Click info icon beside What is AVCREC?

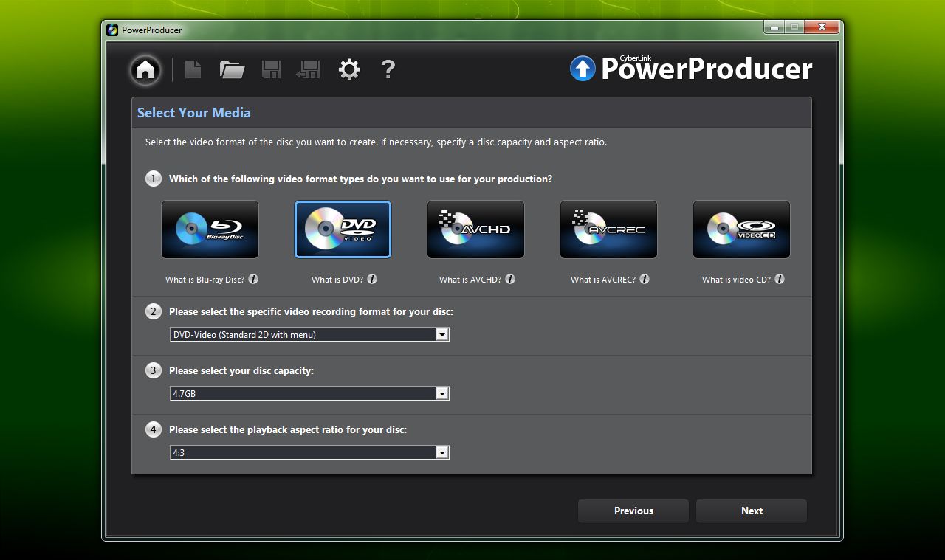[x=645, y=280]
